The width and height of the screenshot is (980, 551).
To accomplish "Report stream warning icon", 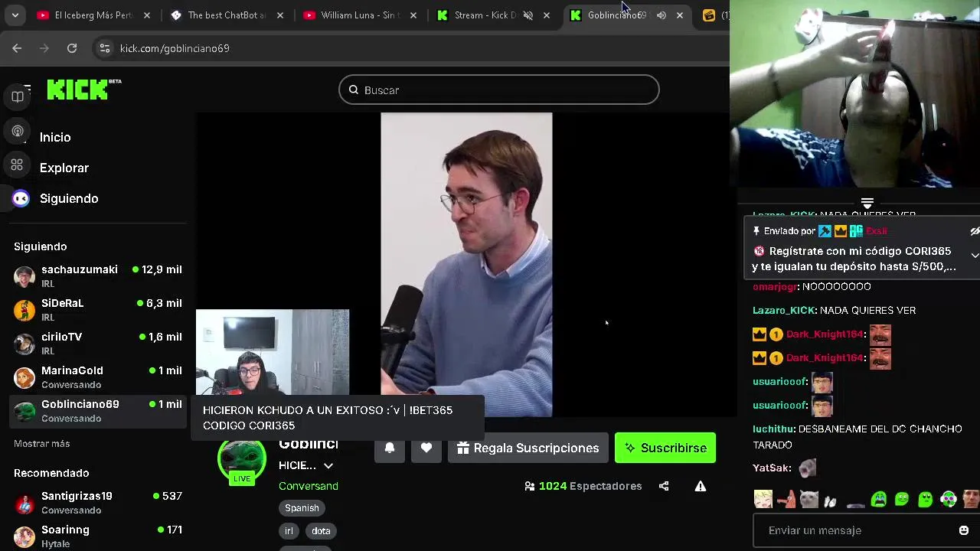I will (x=701, y=486).
